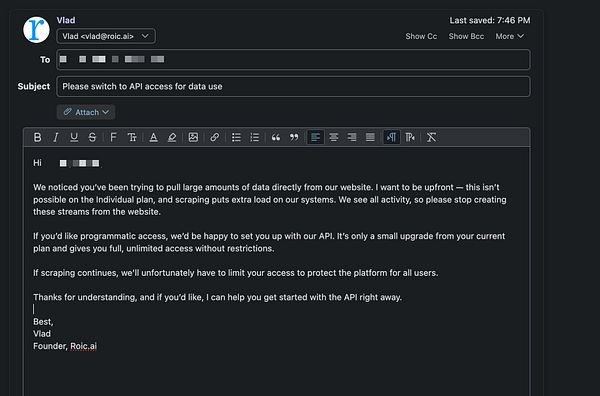Increase the quote level

click(276, 137)
